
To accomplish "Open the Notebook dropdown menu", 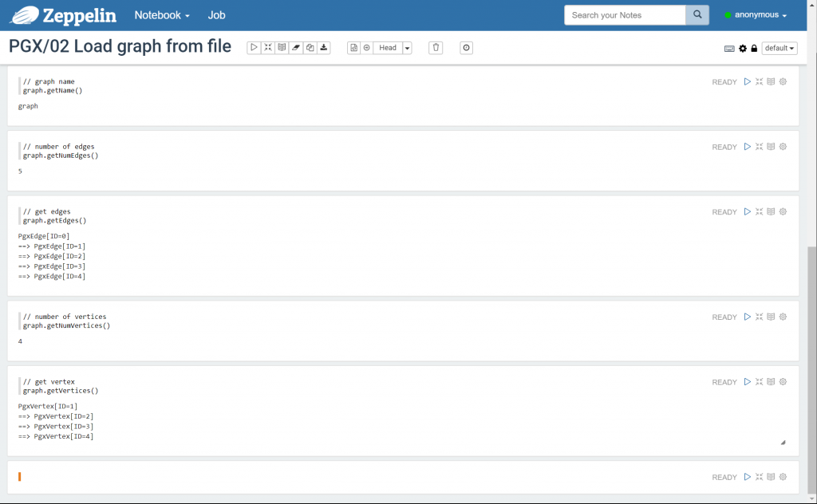I will [x=162, y=15].
